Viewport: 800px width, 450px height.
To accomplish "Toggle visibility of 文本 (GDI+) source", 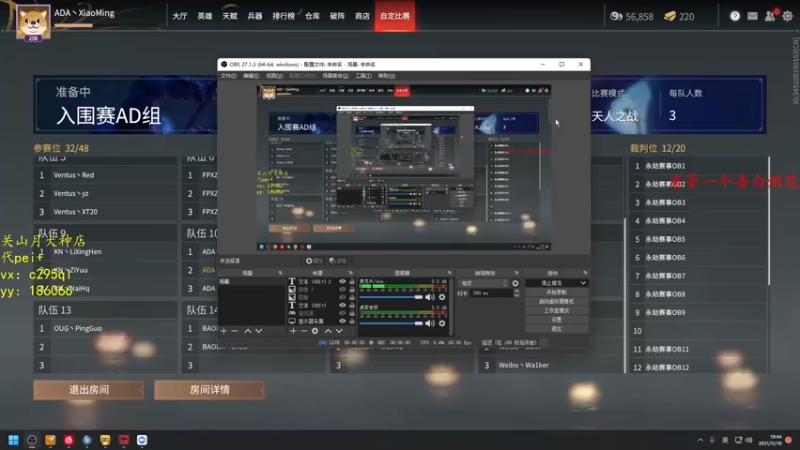I will click(342, 305).
